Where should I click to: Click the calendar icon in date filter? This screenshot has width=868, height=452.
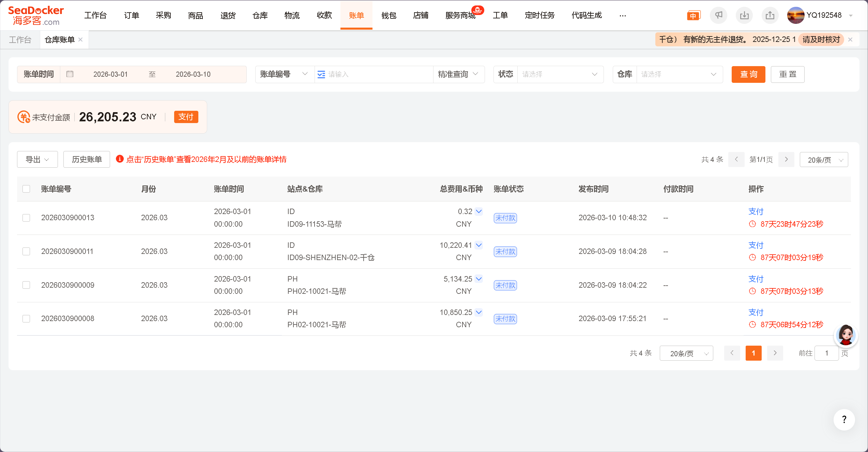pyautogui.click(x=70, y=74)
